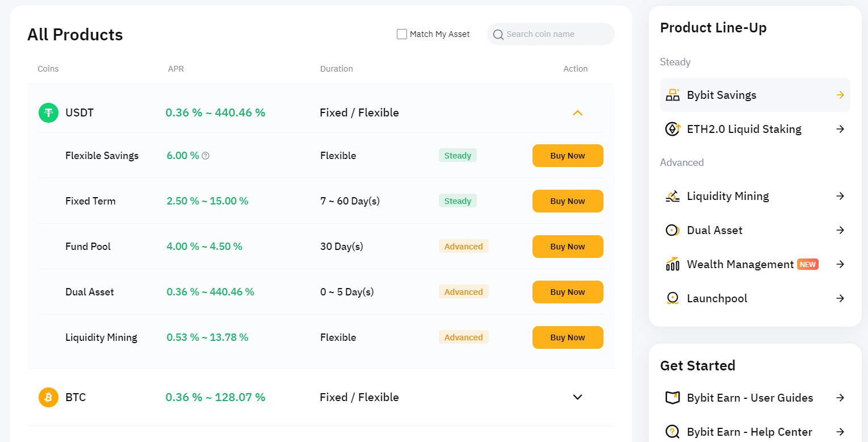This screenshot has width=868, height=442.
Task: Click the ETH2.0 Liquid Staking icon
Action: [x=673, y=129]
